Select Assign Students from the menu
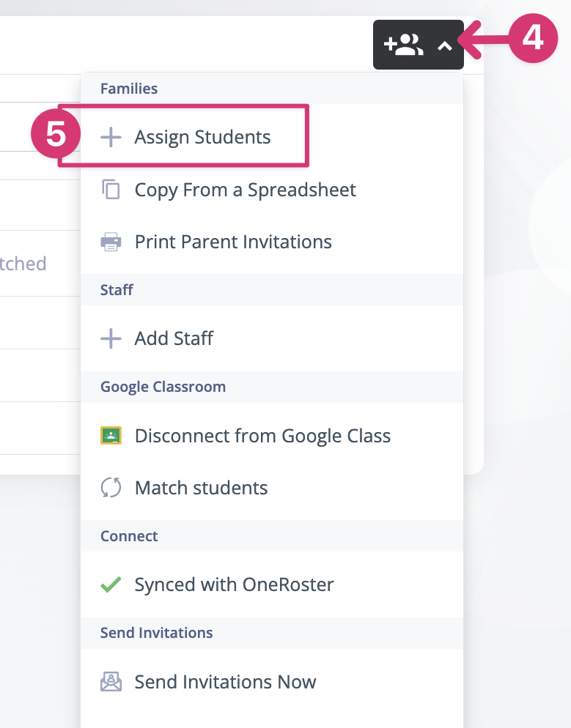The width and height of the screenshot is (571, 728). pos(202,136)
